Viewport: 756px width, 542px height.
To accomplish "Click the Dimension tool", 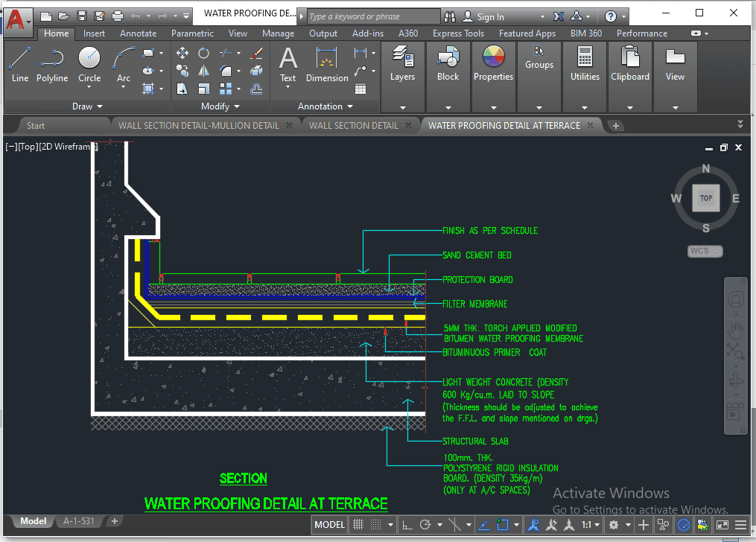I will [327, 64].
